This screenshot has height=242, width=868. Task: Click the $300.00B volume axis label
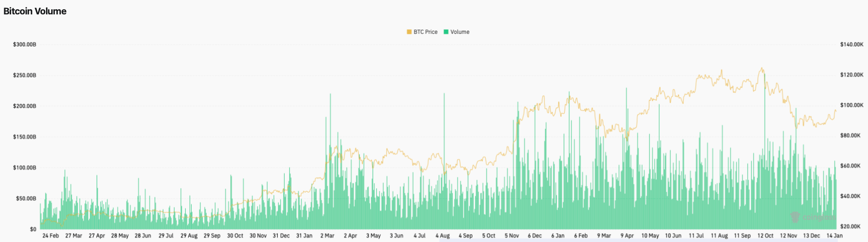click(x=25, y=45)
